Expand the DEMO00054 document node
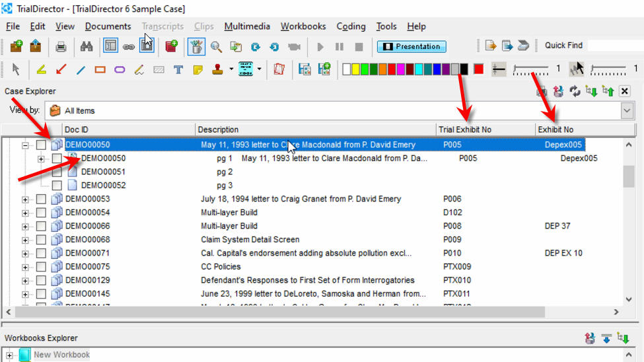Viewport: 644px width, 362px height. pyautogui.click(x=26, y=213)
